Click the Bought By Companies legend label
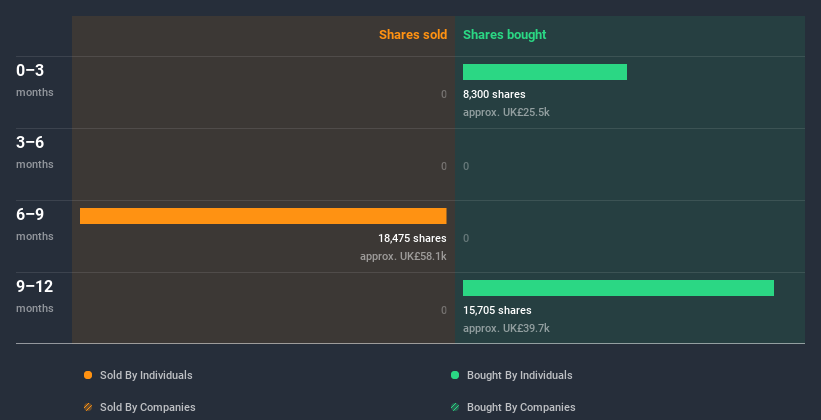This screenshot has height=420, width=821. (x=521, y=407)
